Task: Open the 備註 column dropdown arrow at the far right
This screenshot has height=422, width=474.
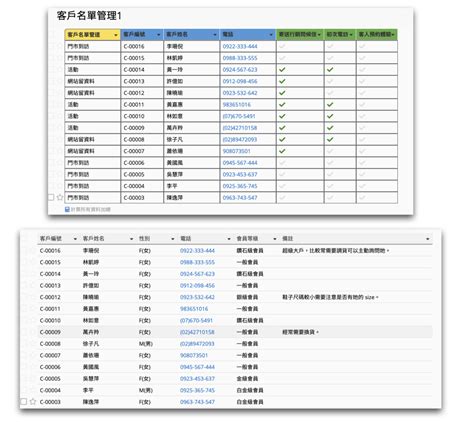Action: [x=428, y=239]
